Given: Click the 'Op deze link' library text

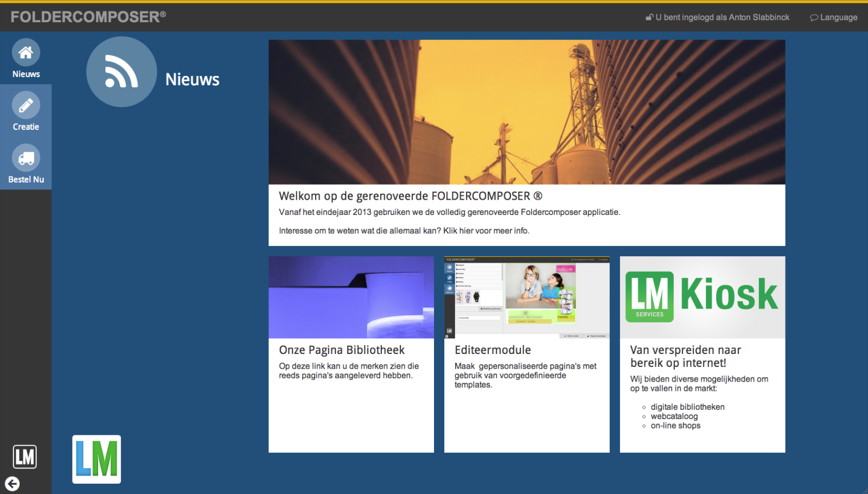Looking at the screenshot, I should pos(349,371).
